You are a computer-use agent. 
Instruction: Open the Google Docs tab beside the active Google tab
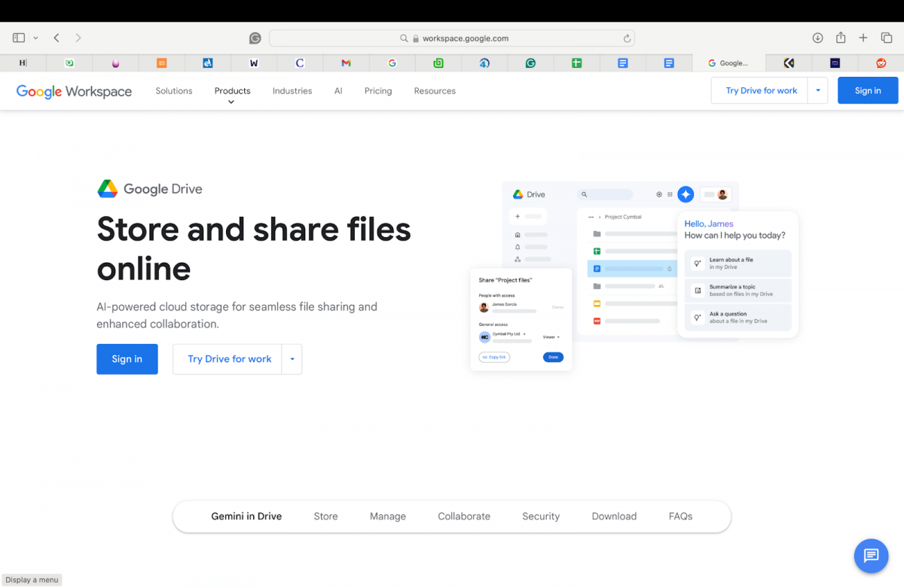[x=669, y=63]
